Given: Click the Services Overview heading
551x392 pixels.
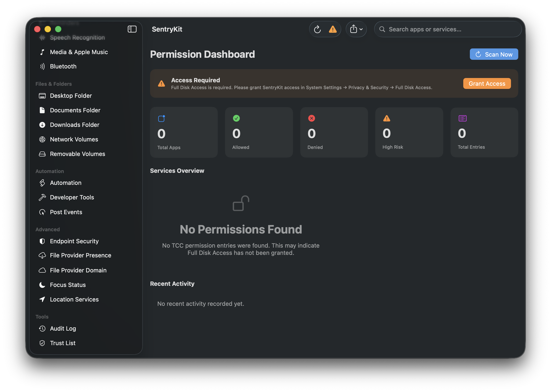Looking at the screenshot, I should (x=177, y=171).
